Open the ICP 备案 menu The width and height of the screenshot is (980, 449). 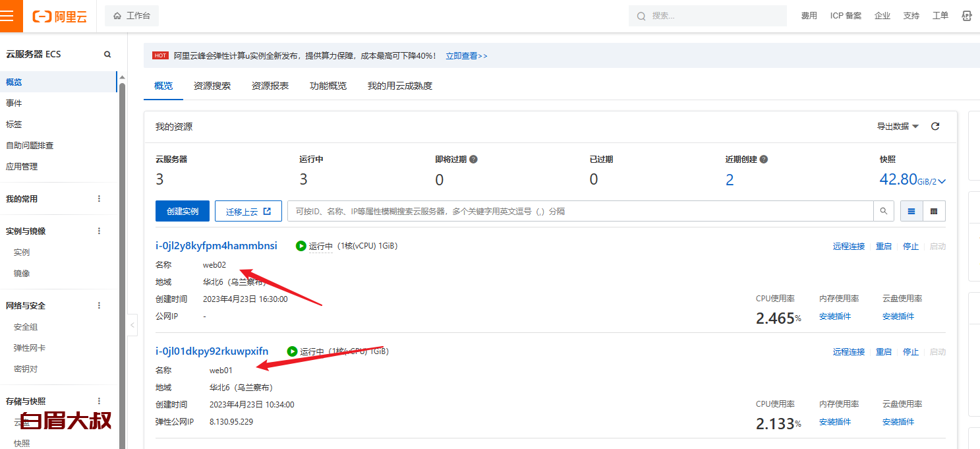[x=846, y=16]
